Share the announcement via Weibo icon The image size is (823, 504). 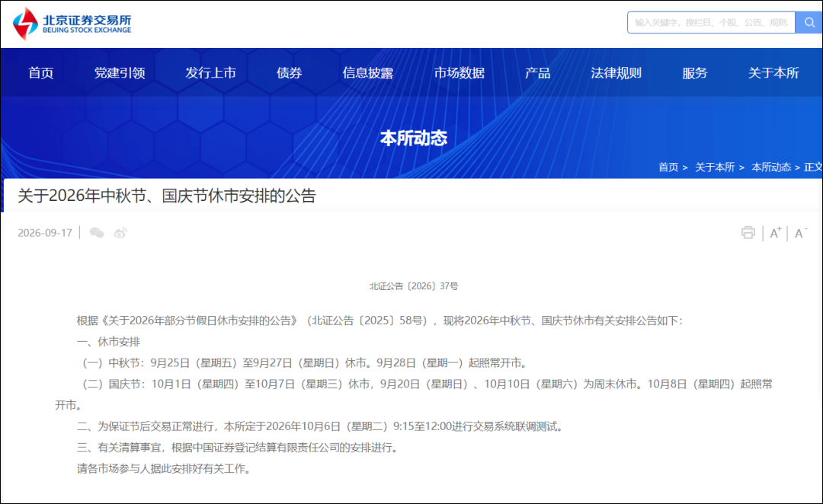point(120,233)
